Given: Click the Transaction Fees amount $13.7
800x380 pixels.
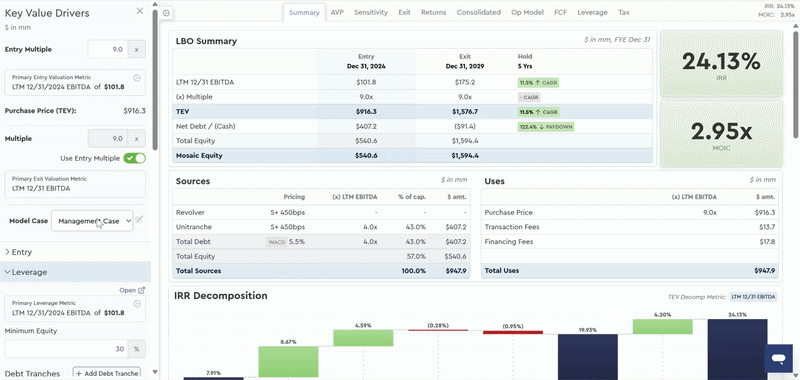Looking at the screenshot, I should (x=767, y=227).
